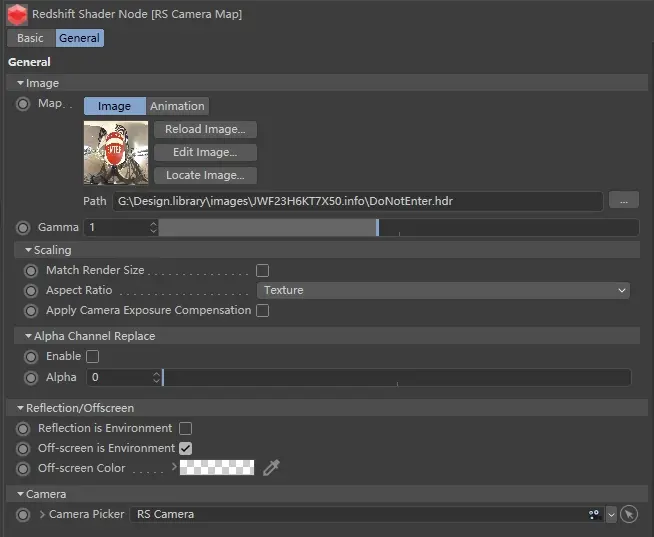Click the Off-screen Color keyframe dot
This screenshot has width=654, height=537.
(23, 468)
